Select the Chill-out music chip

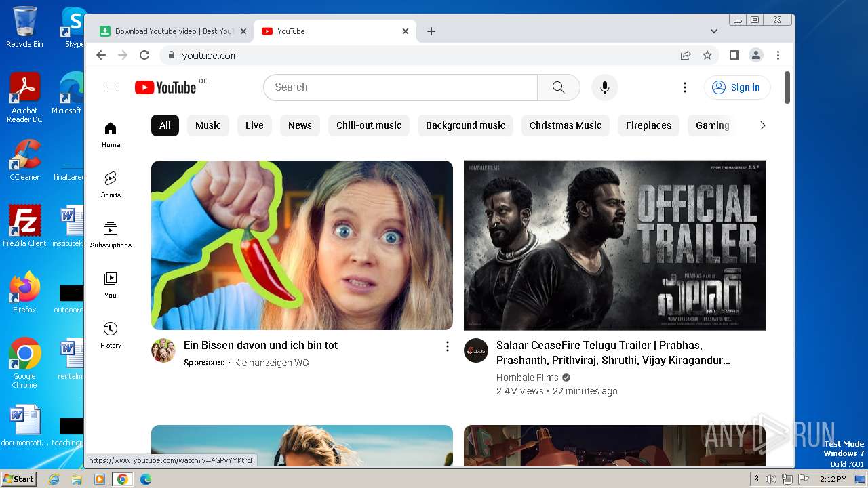point(369,125)
